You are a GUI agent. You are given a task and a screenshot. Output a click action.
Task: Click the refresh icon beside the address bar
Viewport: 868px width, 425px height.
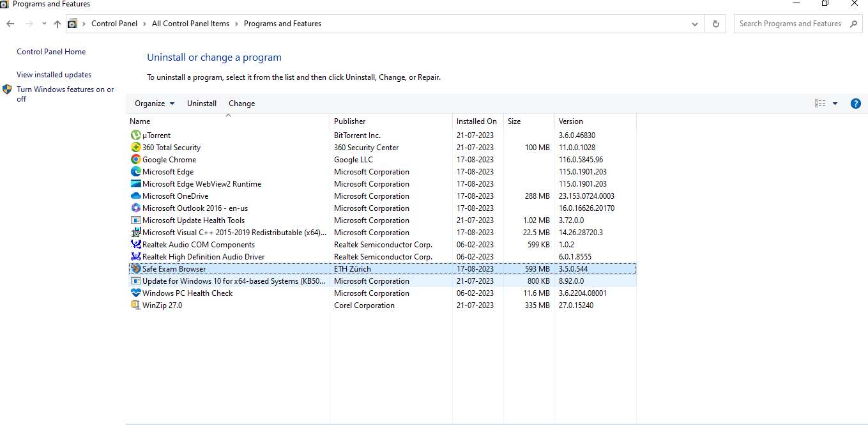(715, 24)
